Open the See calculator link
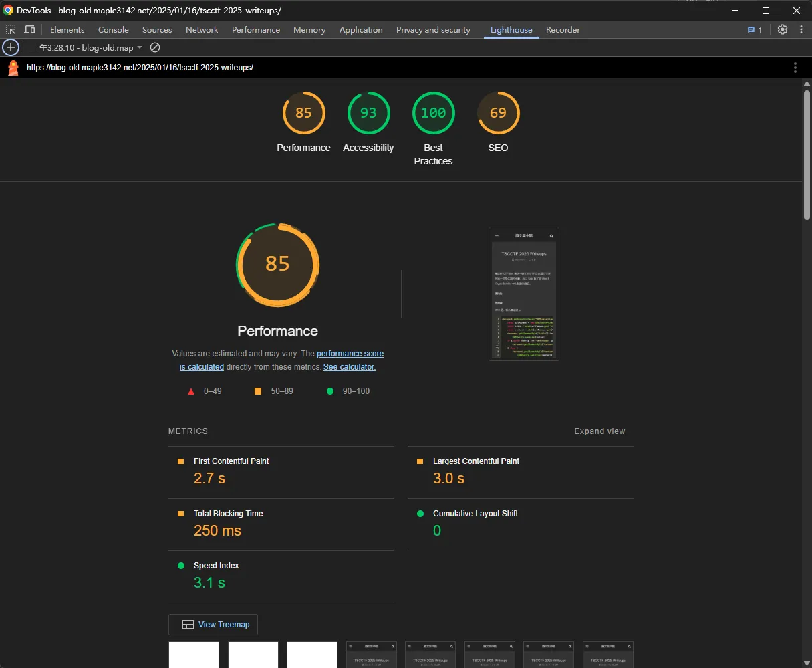812x668 pixels. pos(349,367)
